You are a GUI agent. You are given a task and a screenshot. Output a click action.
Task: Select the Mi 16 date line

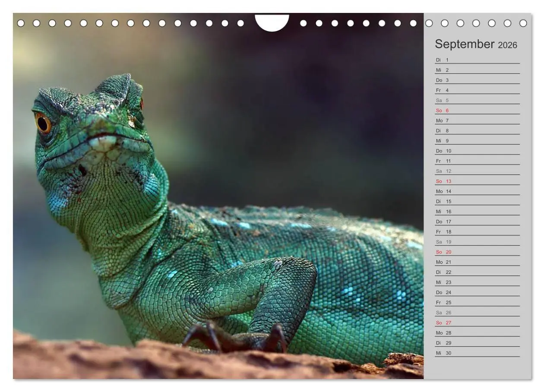477,212
